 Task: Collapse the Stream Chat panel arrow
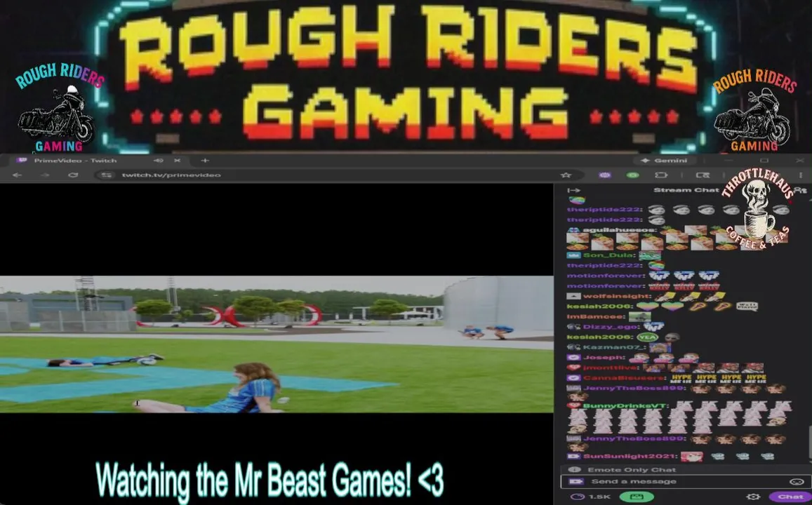(x=573, y=190)
